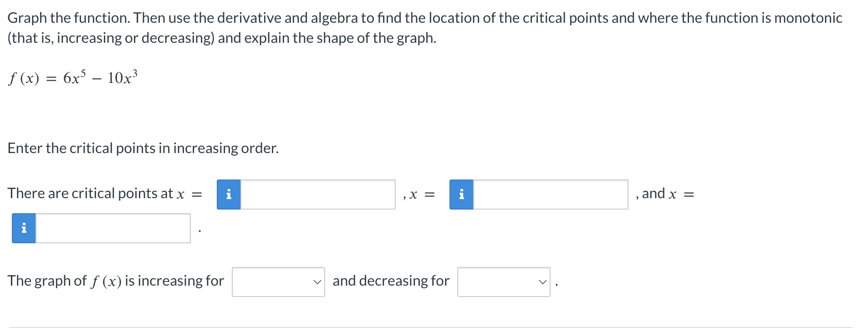This screenshot has width=868, height=328.
Task: Click the info icon beside the first critical point field
Action: (x=229, y=195)
